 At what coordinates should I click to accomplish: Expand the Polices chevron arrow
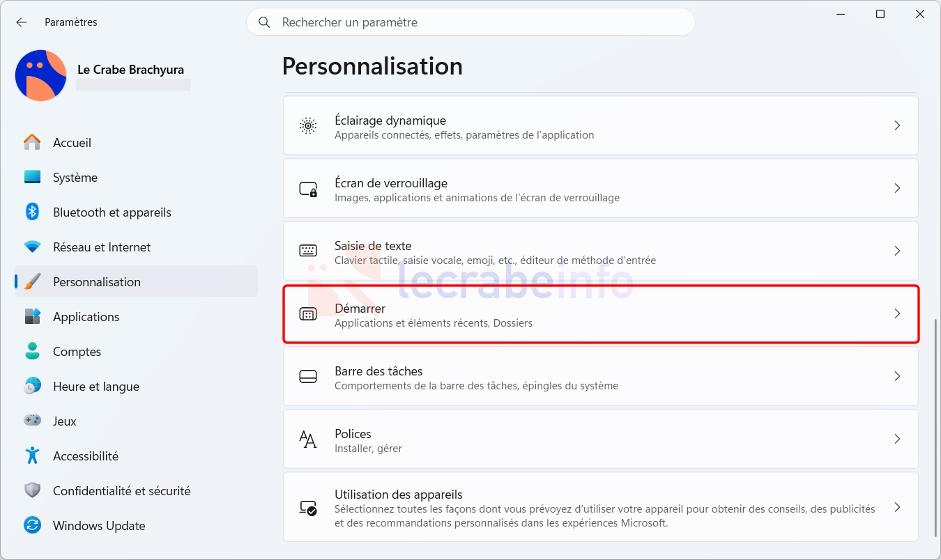pyautogui.click(x=897, y=440)
